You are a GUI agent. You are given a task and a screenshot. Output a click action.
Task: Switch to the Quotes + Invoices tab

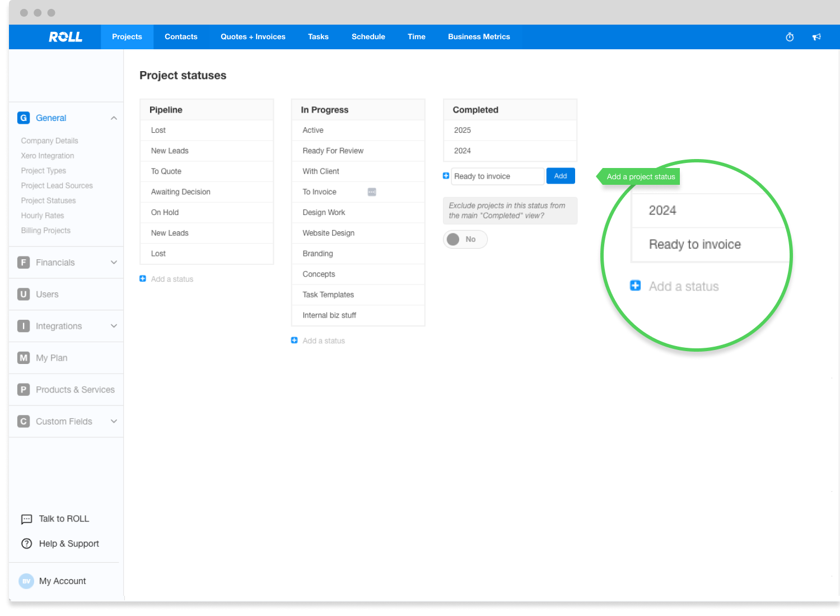(253, 37)
